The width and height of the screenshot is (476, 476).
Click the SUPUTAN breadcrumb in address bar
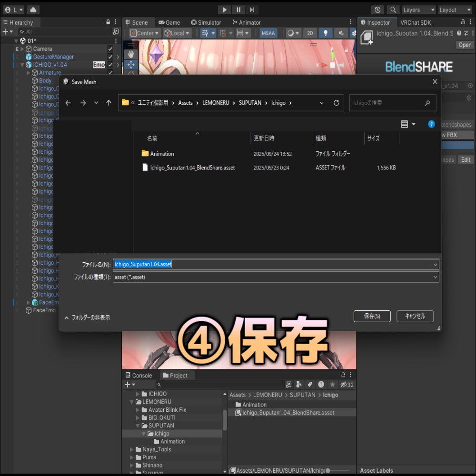click(x=250, y=103)
